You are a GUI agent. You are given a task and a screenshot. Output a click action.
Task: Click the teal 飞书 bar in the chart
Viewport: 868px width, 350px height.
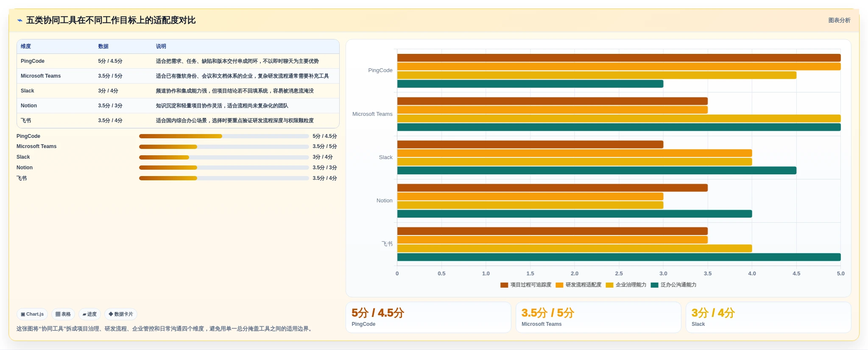(x=619, y=257)
